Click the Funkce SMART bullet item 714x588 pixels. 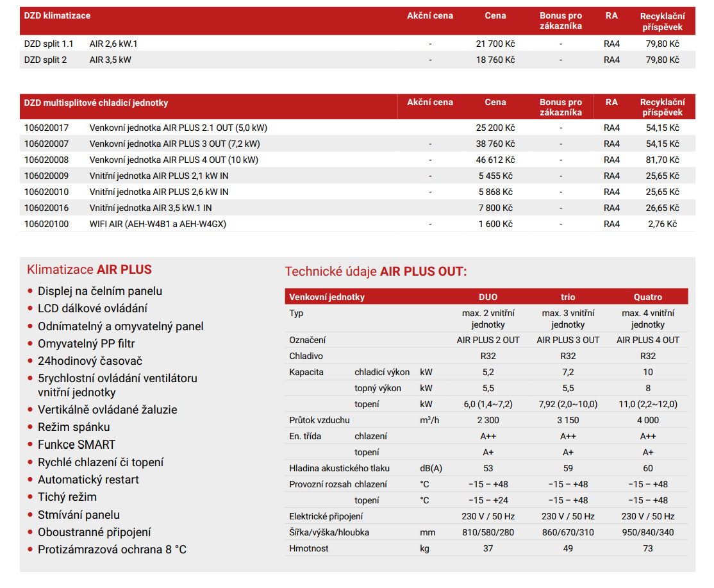76,444
